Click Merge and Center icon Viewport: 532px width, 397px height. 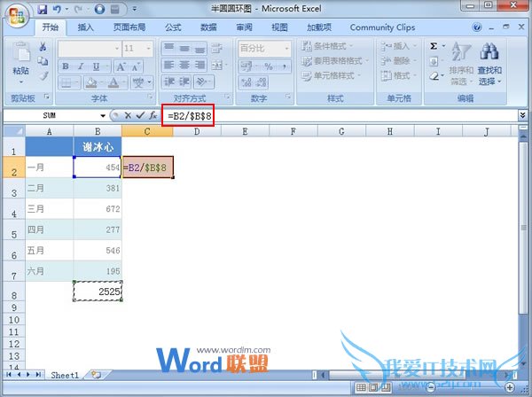click(217, 65)
